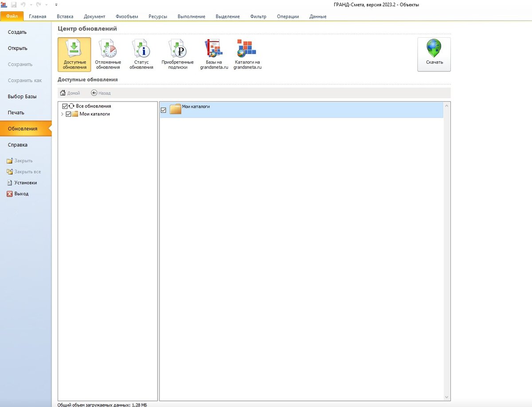This screenshot has height=407, width=532.
Task: Open Каталоги на grandsmeta.ru
Action: pos(247,54)
